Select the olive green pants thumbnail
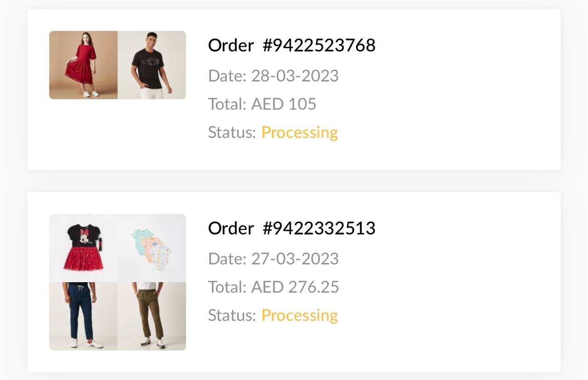588x380 pixels. (152, 316)
